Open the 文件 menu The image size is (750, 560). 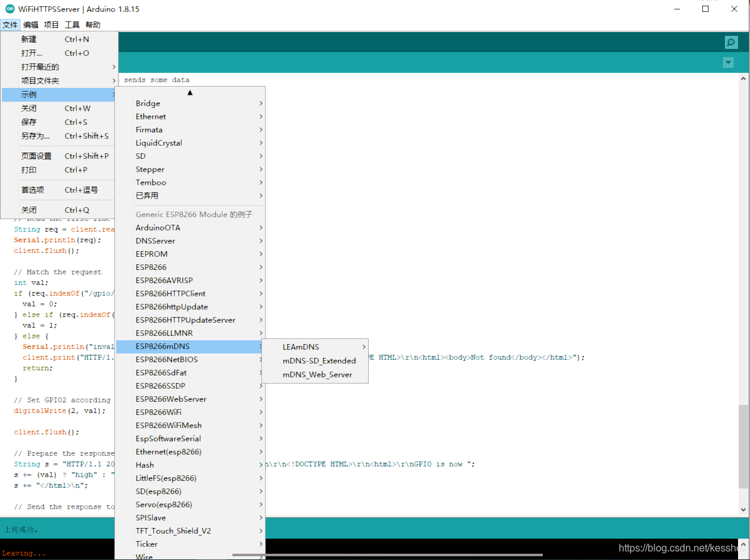click(x=10, y=25)
